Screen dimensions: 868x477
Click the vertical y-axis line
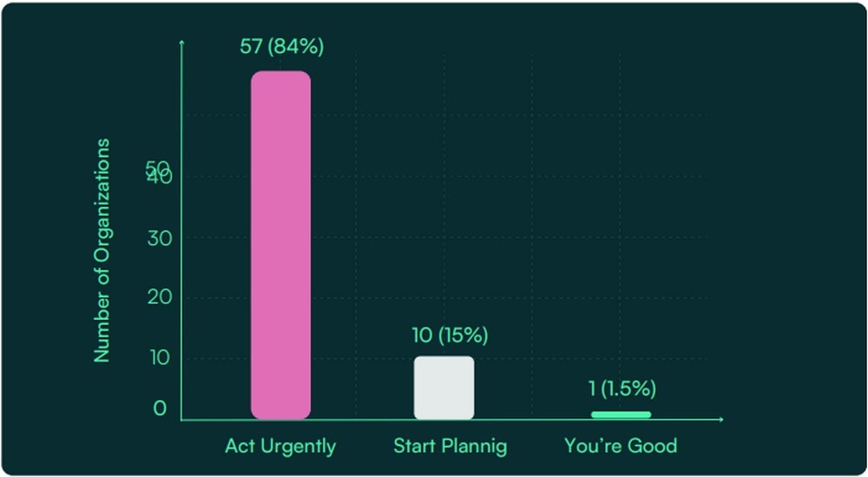181,231
